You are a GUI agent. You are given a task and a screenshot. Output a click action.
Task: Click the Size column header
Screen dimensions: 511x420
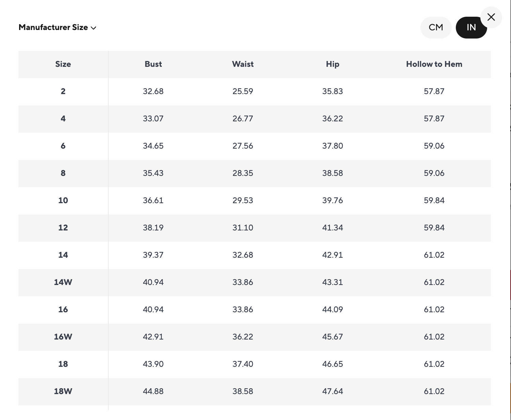(63, 64)
